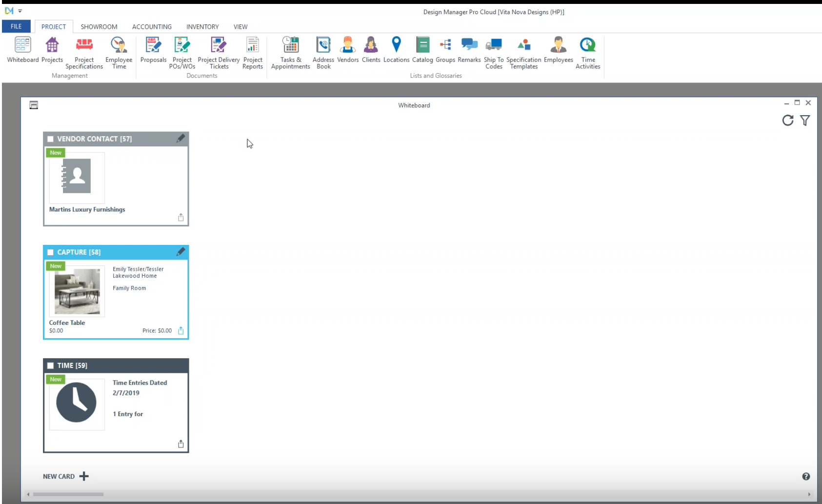Add a New Card
The height and width of the screenshot is (504, 822).
[x=66, y=476]
